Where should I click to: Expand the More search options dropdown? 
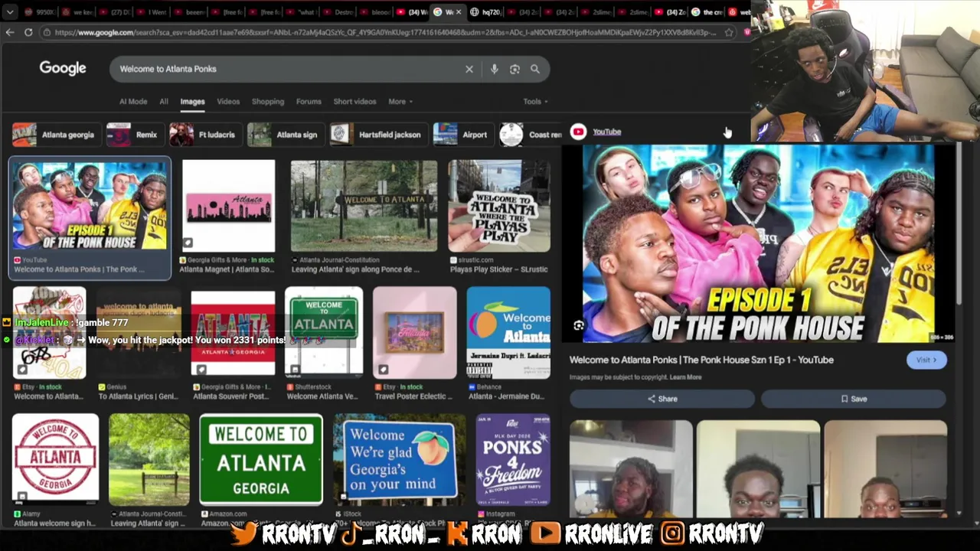click(400, 101)
